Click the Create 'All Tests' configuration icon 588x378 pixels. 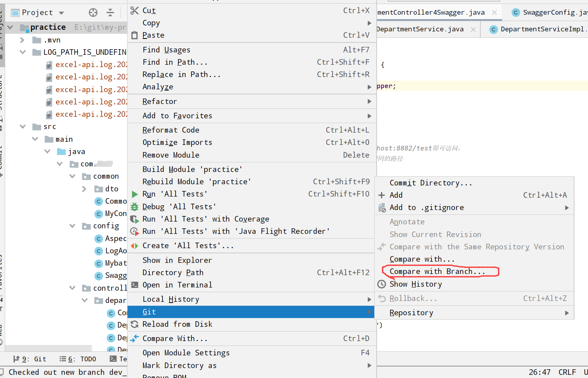pos(135,246)
